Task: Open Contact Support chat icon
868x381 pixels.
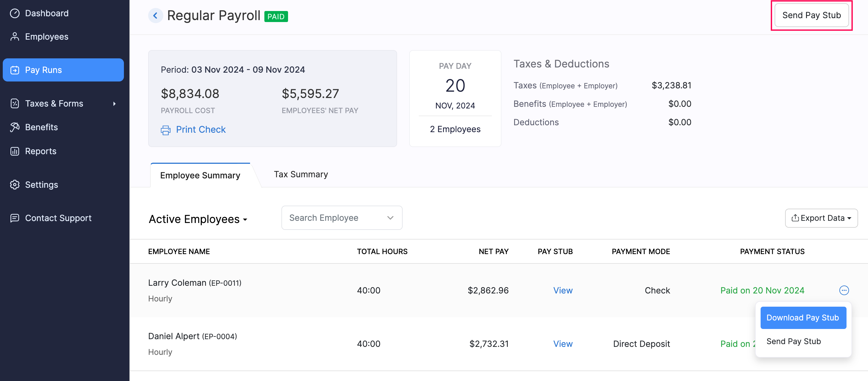Action: tap(15, 218)
